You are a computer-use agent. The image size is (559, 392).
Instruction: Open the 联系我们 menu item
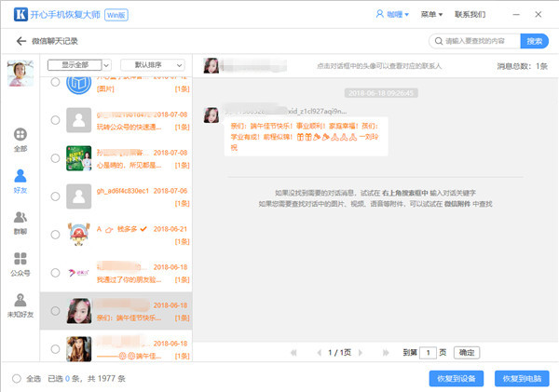click(470, 14)
